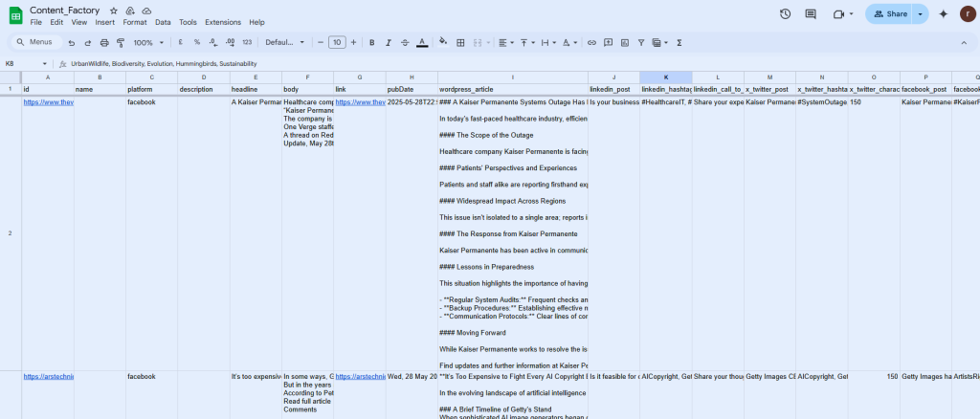Open the font family dropdown
Image resolution: width=980 pixels, height=419 pixels.
tap(285, 42)
